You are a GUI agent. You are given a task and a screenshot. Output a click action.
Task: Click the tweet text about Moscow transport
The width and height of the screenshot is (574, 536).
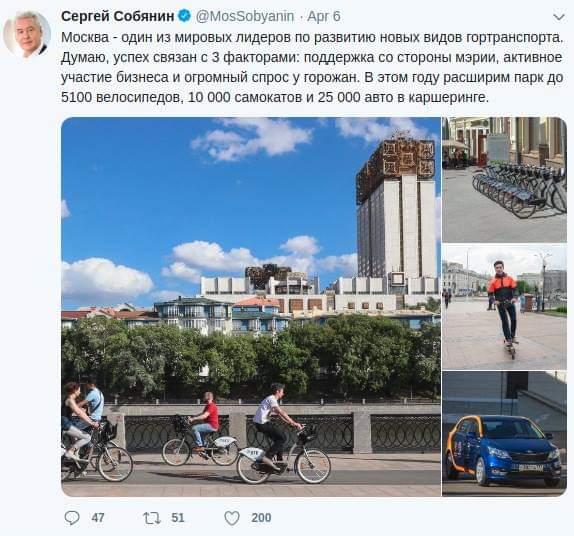click(312, 67)
